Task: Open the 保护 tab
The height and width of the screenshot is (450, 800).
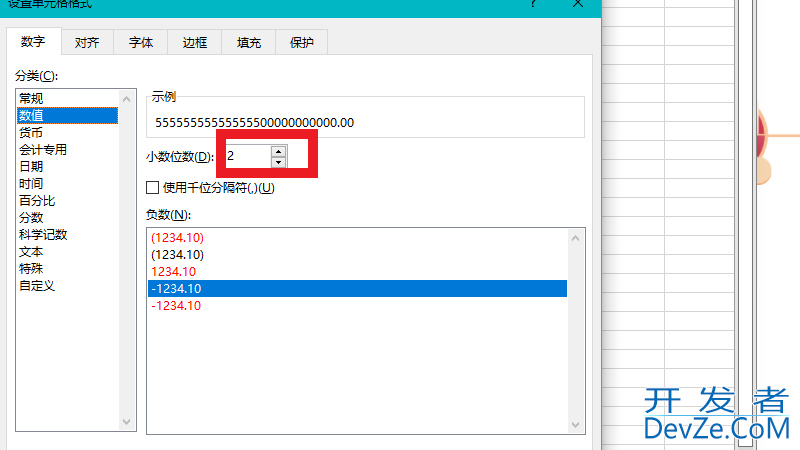Action: point(302,43)
